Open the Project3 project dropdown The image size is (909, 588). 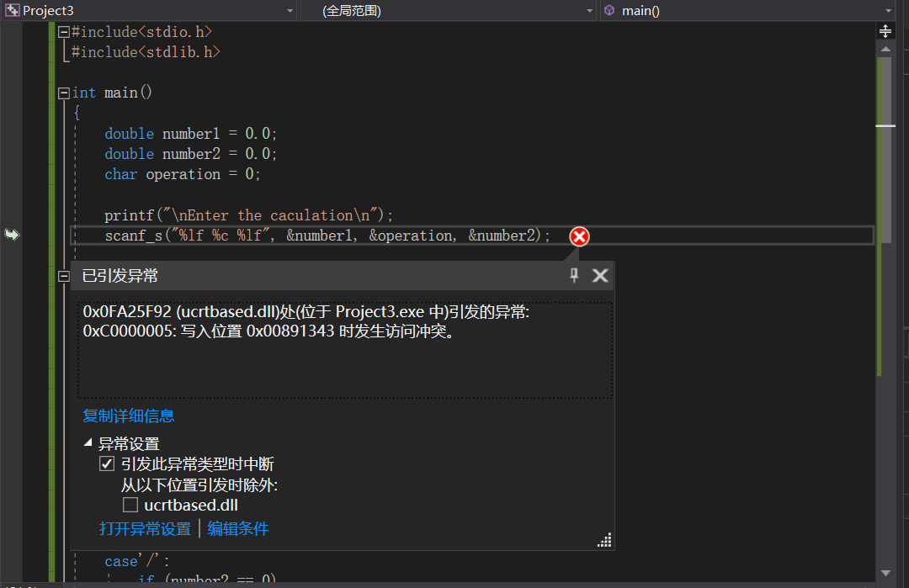coord(290,11)
